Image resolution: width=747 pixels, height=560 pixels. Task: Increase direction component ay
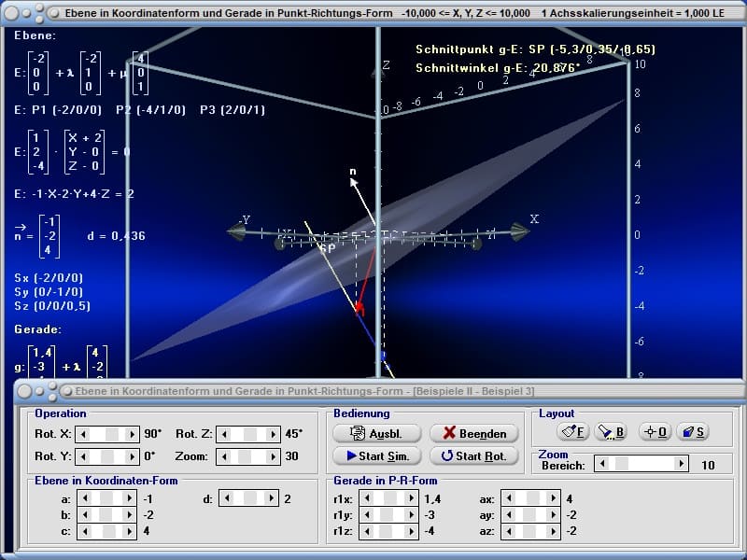(x=553, y=514)
